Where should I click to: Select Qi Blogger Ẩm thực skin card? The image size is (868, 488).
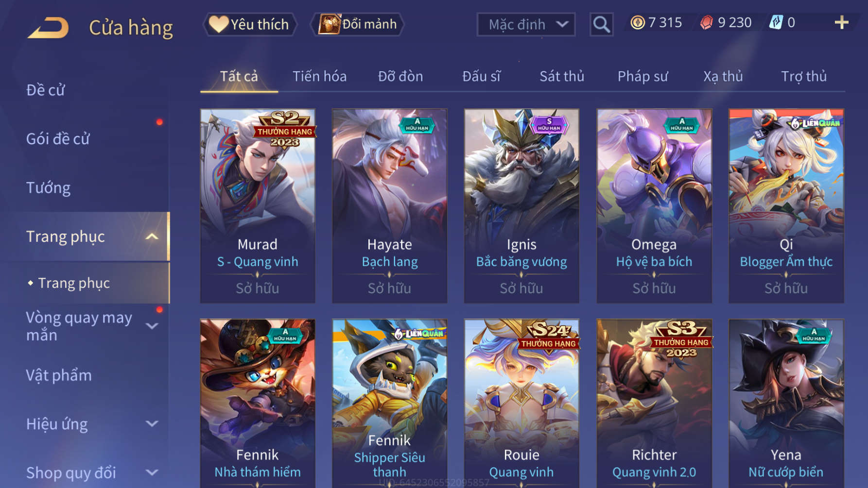point(786,206)
